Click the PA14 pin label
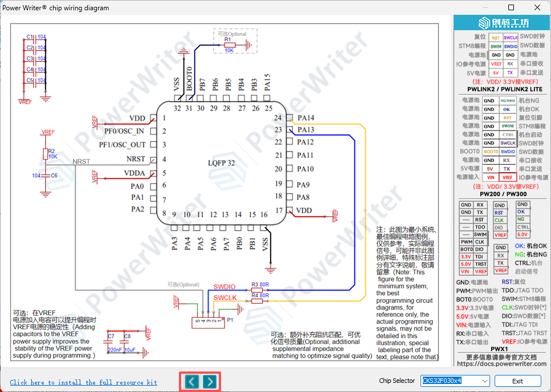 coord(306,118)
